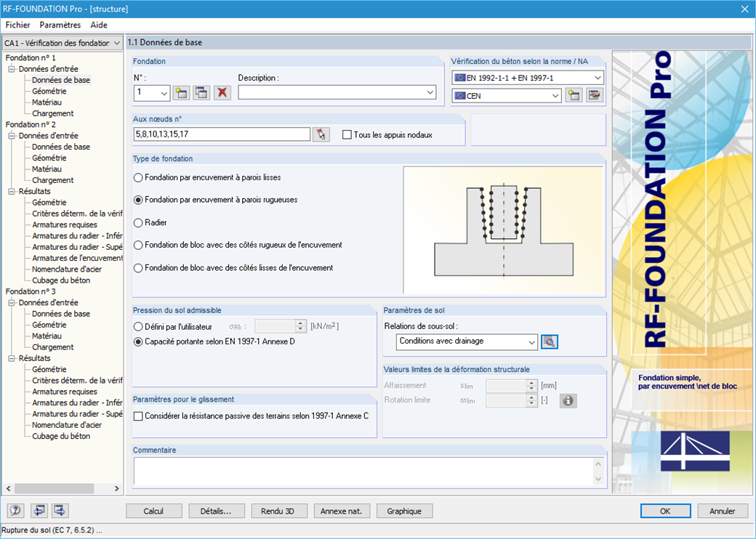
Task: Click the copy foundation icon
Action: [x=201, y=92]
